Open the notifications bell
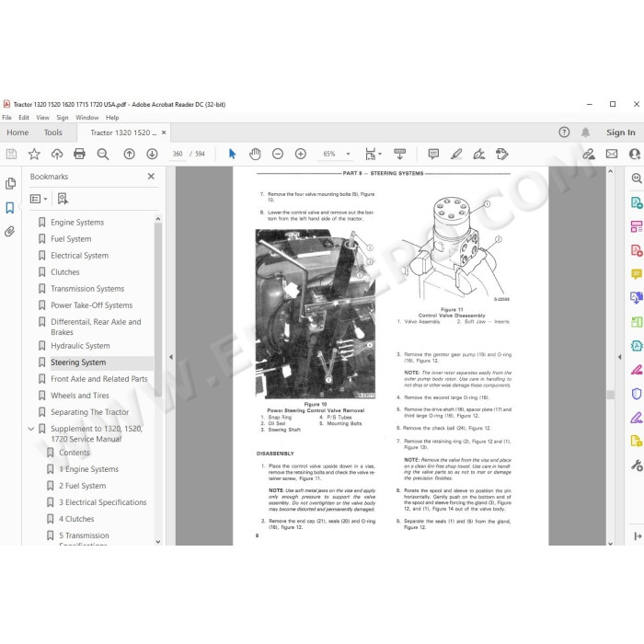 (586, 132)
